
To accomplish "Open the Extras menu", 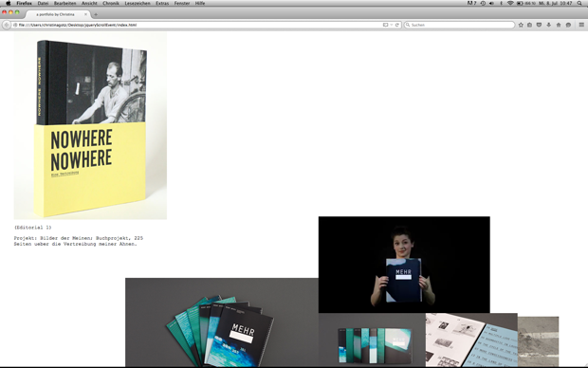I will pos(162,3).
